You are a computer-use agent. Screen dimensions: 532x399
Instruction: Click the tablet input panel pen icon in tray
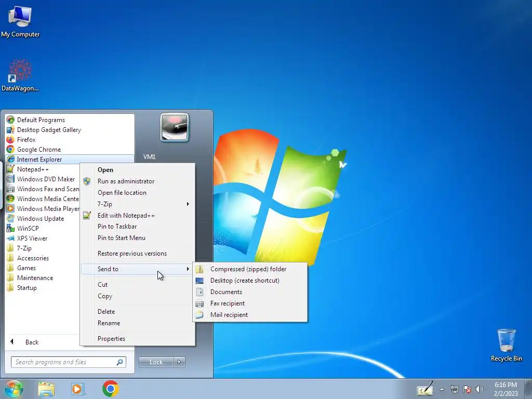(x=425, y=389)
